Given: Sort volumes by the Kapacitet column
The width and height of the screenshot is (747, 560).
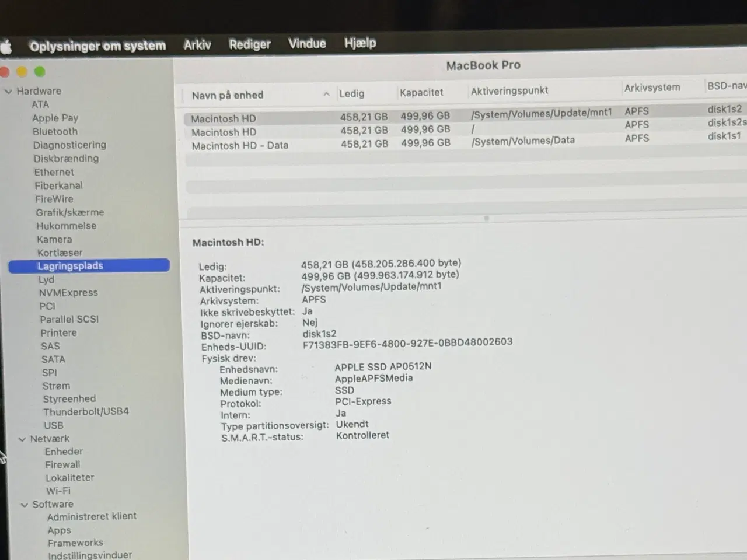Looking at the screenshot, I should [421, 92].
